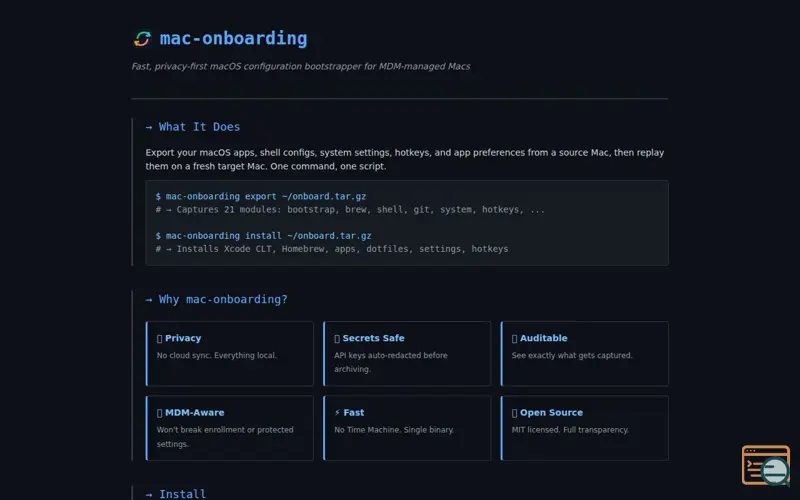The width and height of the screenshot is (800, 500).
Task: Click the lightning bolt Fast icon
Action: click(337, 412)
